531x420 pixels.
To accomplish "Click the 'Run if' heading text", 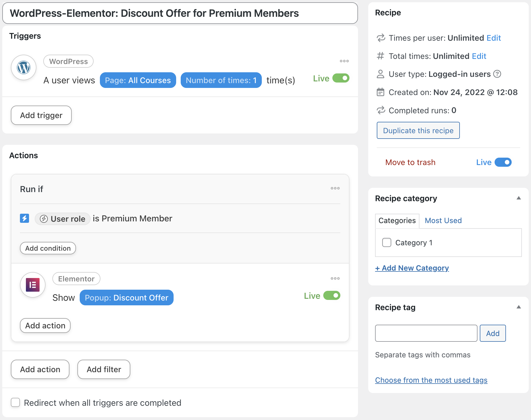I will [32, 189].
